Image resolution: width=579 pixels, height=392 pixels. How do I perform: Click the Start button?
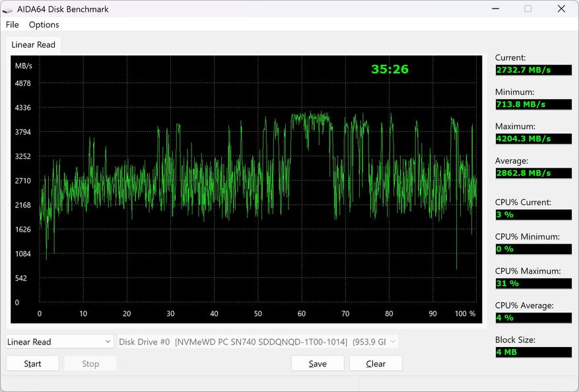click(x=32, y=364)
